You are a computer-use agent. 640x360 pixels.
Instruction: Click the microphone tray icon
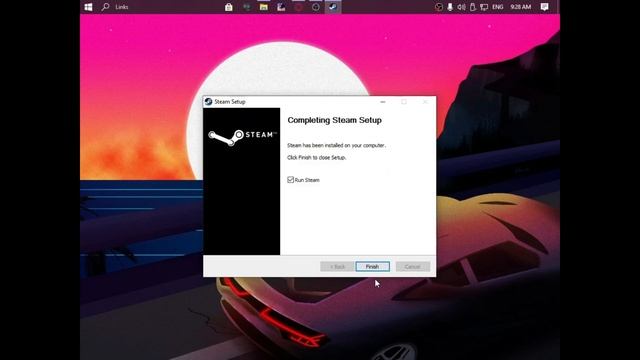click(450, 7)
